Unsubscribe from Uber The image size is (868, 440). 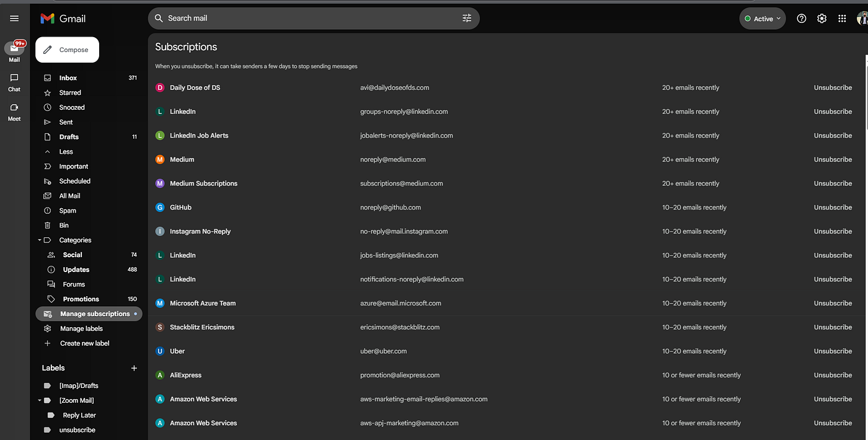click(833, 351)
